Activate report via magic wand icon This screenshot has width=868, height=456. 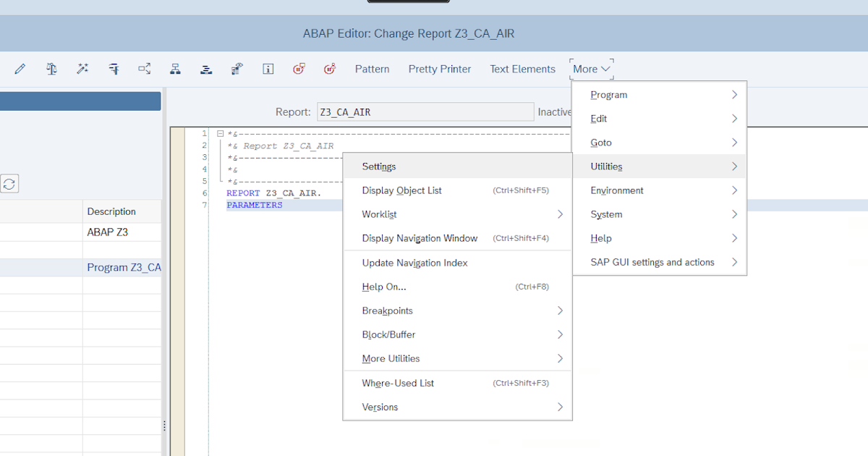click(x=82, y=69)
